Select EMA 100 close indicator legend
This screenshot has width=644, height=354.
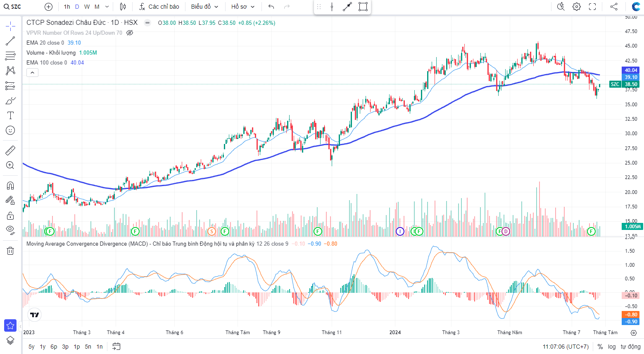coord(47,62)
